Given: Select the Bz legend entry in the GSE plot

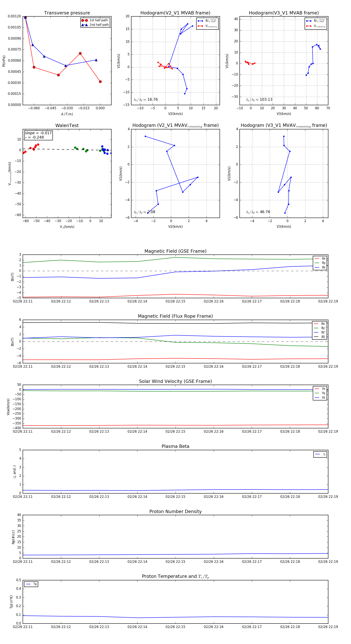Looking at the screenshot, I should click(320, 267).
